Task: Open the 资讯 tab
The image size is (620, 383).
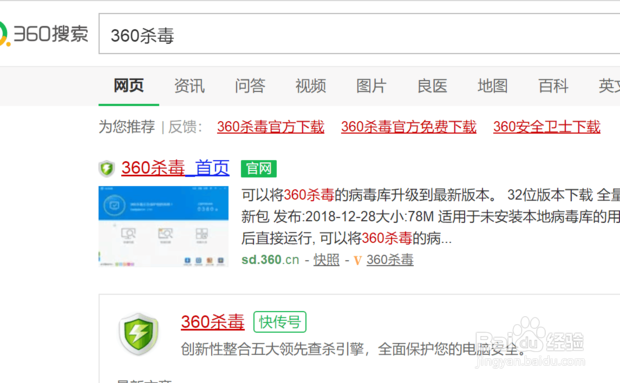Action: tap(189, 86)
